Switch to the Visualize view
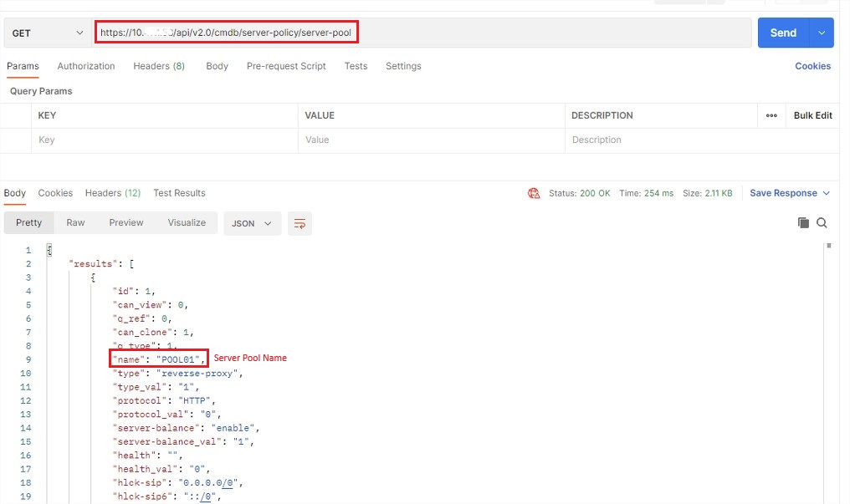The height and width of the screenshot is (504, 850). tap(187, 222)
